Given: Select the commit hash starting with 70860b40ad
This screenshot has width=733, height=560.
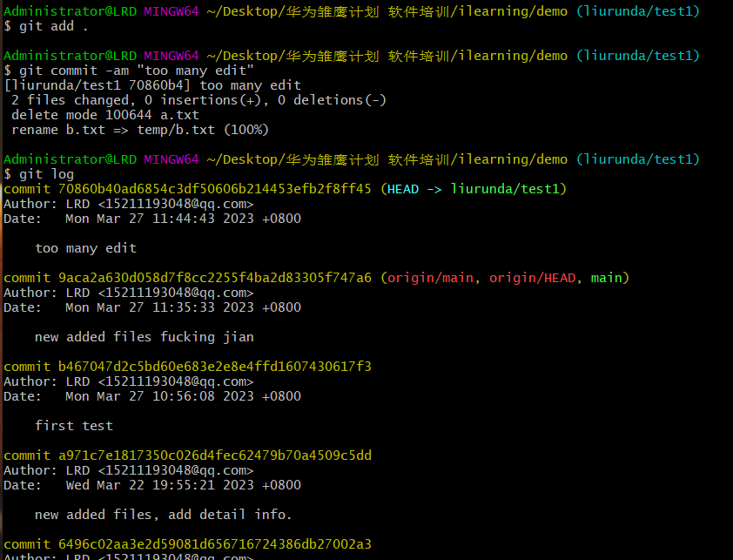Looking at the screenshot, I should [x=214, y=189].
